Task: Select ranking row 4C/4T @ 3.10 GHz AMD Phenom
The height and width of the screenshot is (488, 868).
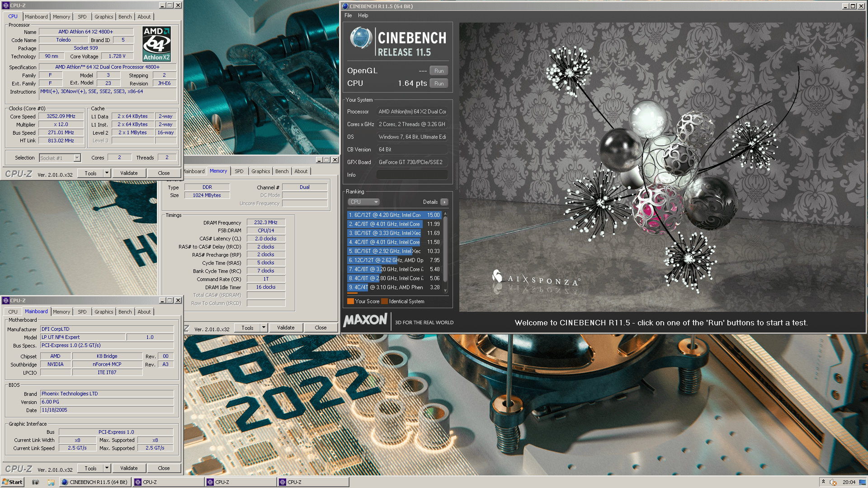Action: [394, 287]
